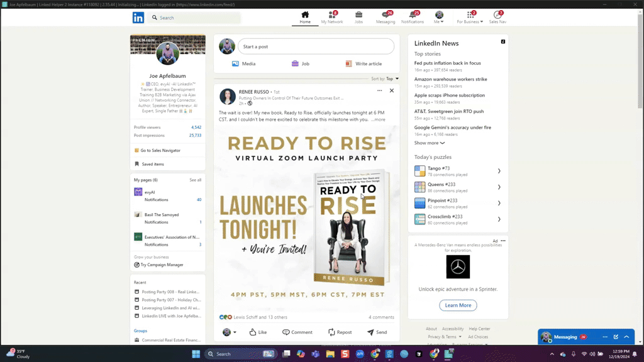Open Basil The Samoyed page

coord(162,215)
